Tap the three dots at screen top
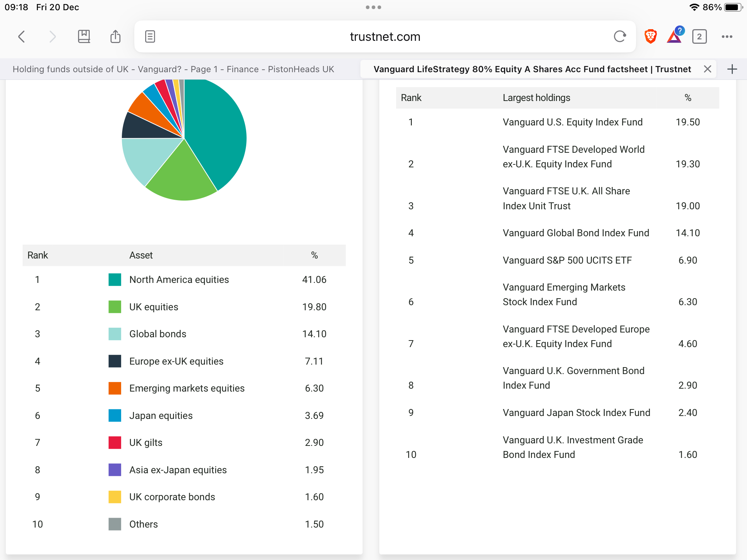The width and height of the screenshot is (747, 560). (373, 7)
